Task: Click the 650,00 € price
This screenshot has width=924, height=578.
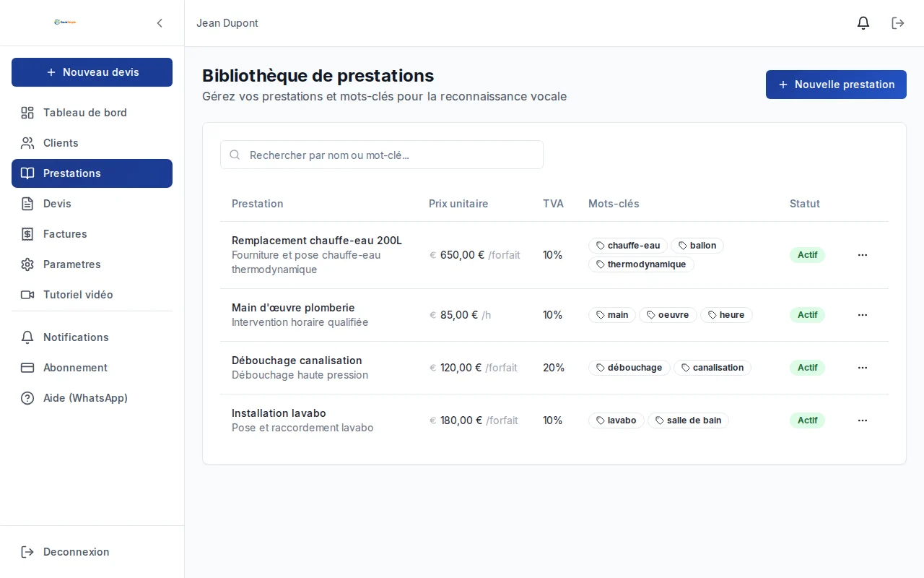Action: (x=462, y=255)
